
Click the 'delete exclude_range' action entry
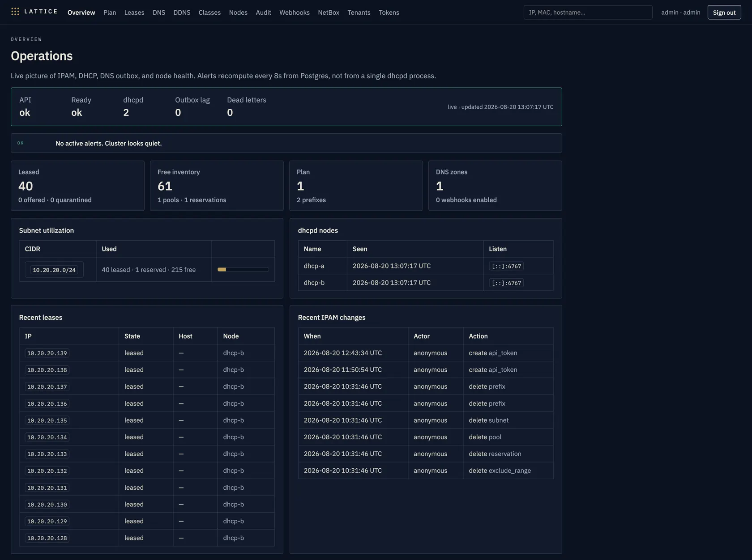[x=500, y=471]
